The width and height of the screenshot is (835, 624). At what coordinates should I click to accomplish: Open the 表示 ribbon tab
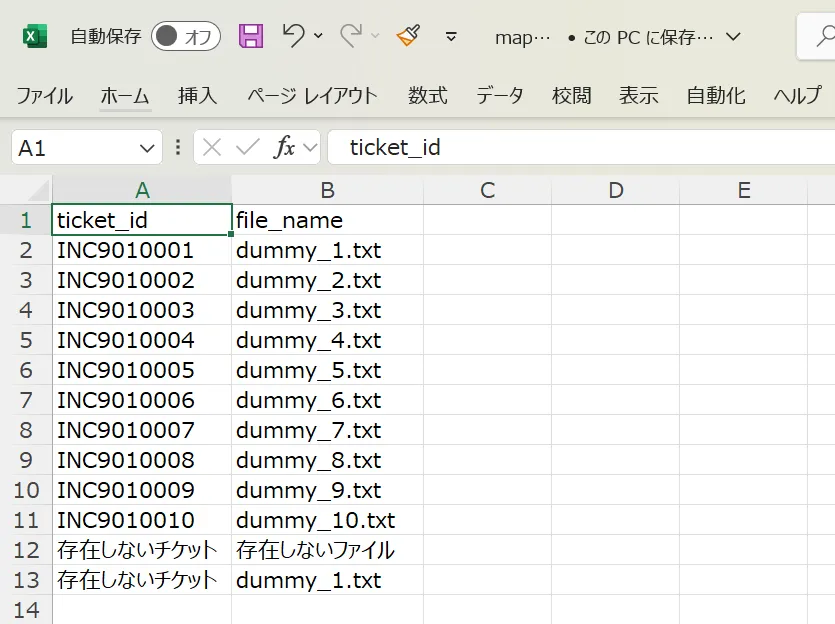tap(638, 96)
